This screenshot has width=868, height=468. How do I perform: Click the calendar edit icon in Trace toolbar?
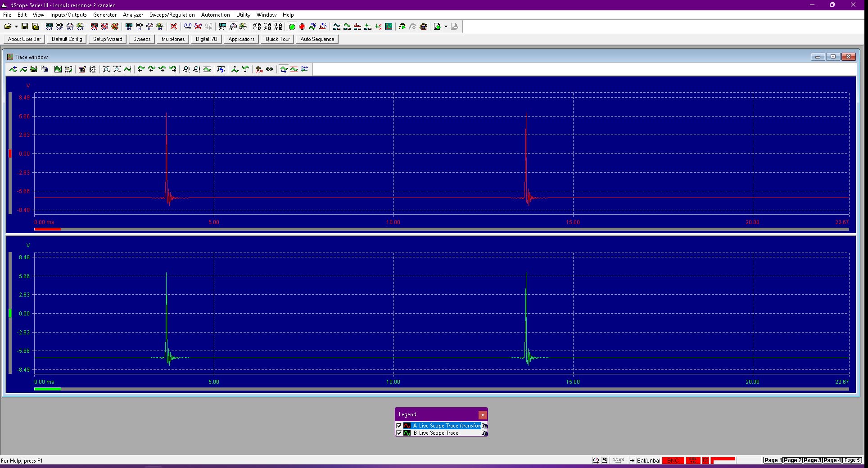click(82, 69)
